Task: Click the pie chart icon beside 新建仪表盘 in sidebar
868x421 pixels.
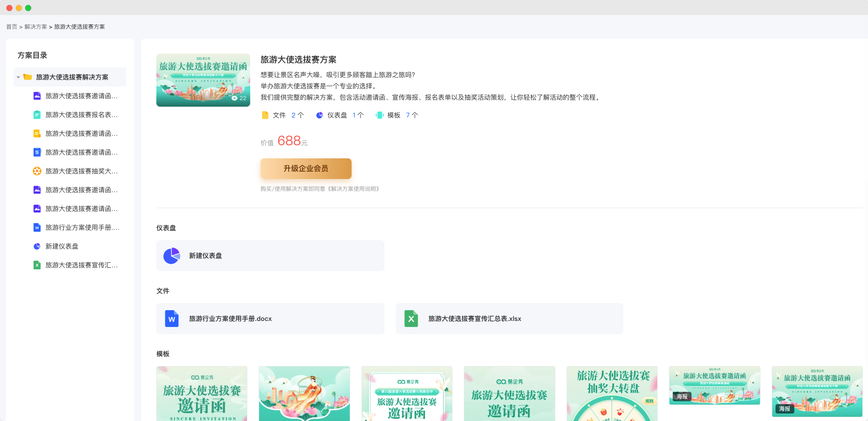Action: [x=37, y=246]
